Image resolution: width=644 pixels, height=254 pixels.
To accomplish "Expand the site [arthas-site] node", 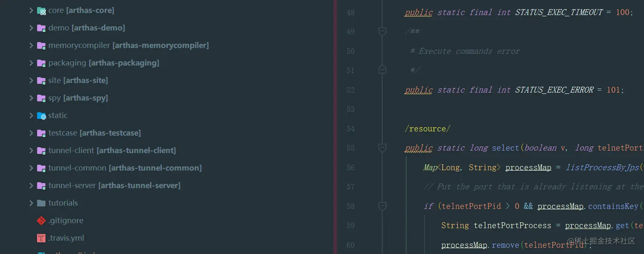I will tap(31, 80).
